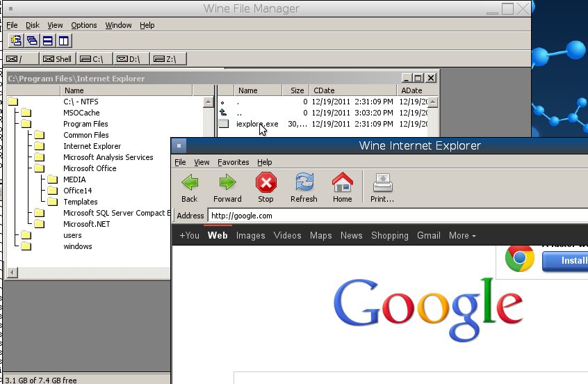Select the C:\ - NTFS root entry
The width and height of the screenshot is (588, 384).
81,102
